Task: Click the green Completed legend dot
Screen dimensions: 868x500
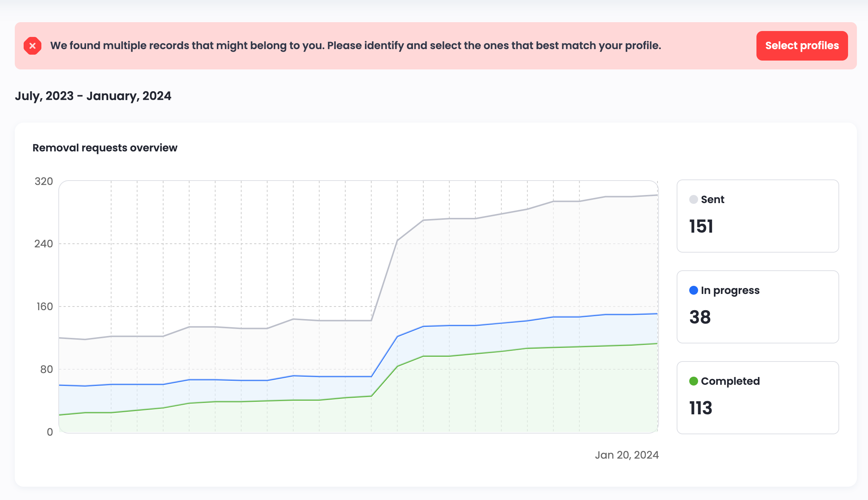Action: tap(693, 381)
